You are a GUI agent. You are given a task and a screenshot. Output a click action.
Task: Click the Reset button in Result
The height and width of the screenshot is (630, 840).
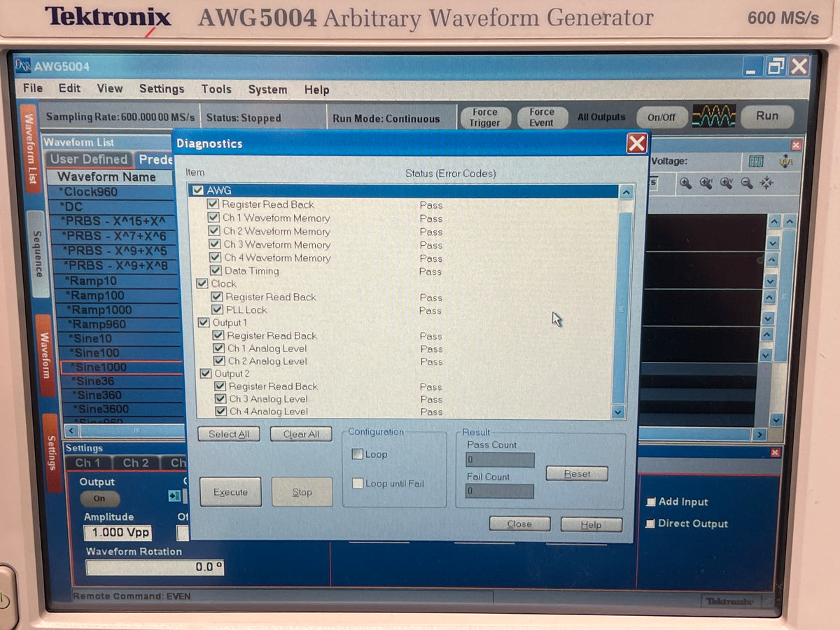[577, 474]
